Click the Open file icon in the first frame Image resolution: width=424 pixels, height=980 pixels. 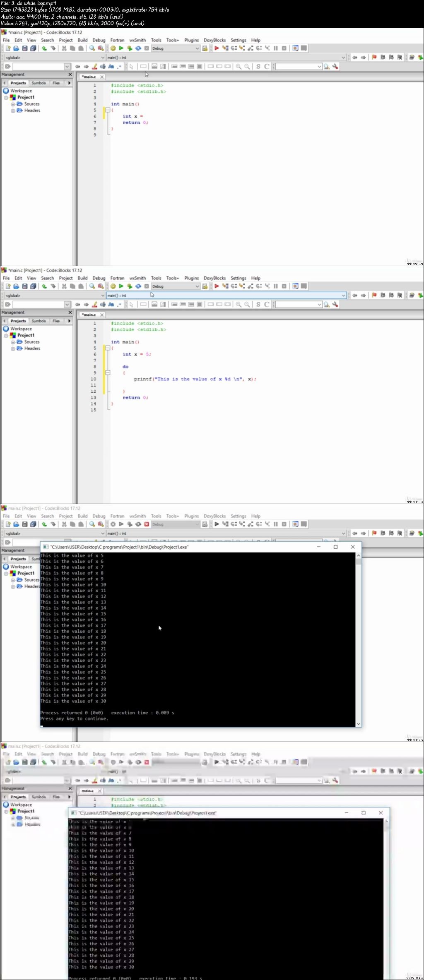[16, 48]
